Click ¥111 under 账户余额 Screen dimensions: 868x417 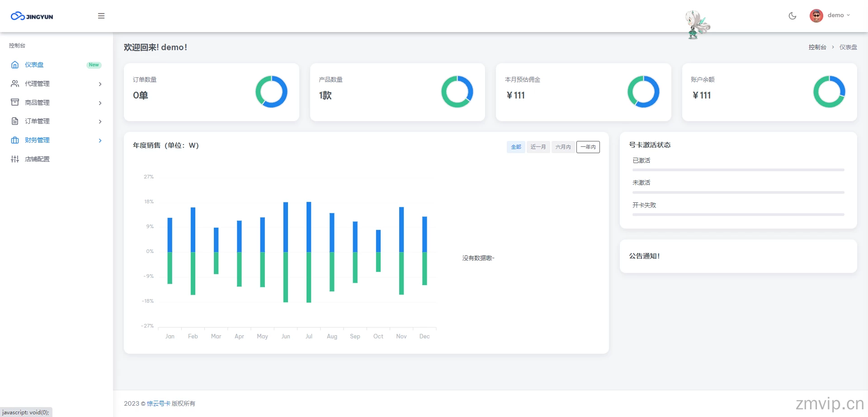[702, 95]
